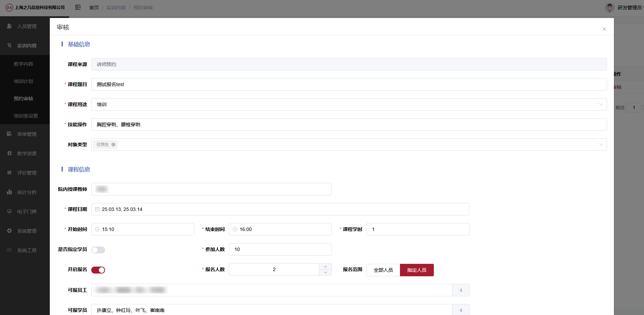Click clock icon in 开始时间 field

[97, 229]
